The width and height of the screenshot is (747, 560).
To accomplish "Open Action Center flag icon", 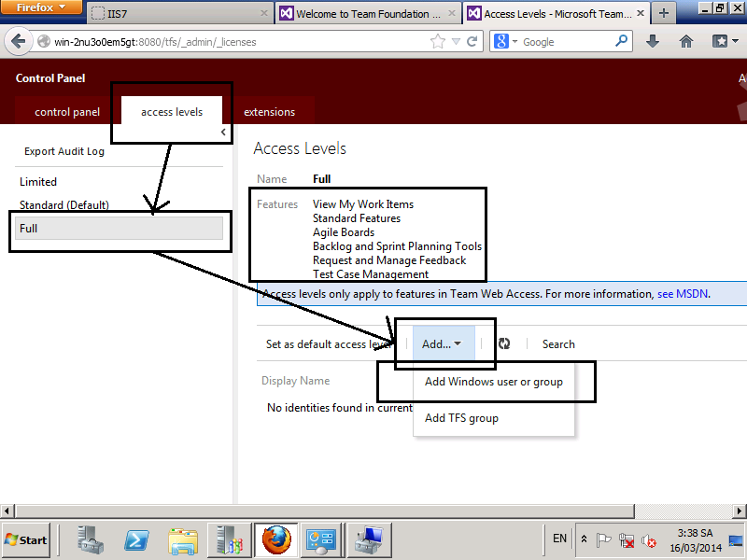I will click(x=603, y=540).
